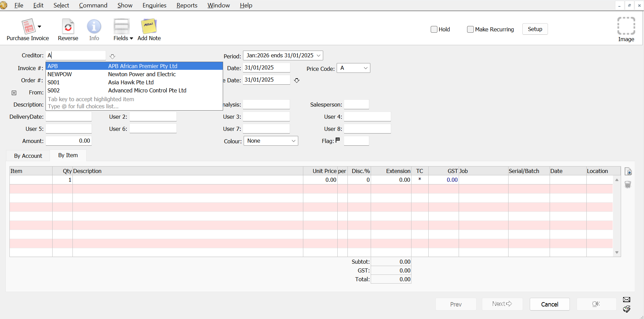The image size is (644, 319).
Task: Click the Creditor input field
Action: click(x=76, y=55)
